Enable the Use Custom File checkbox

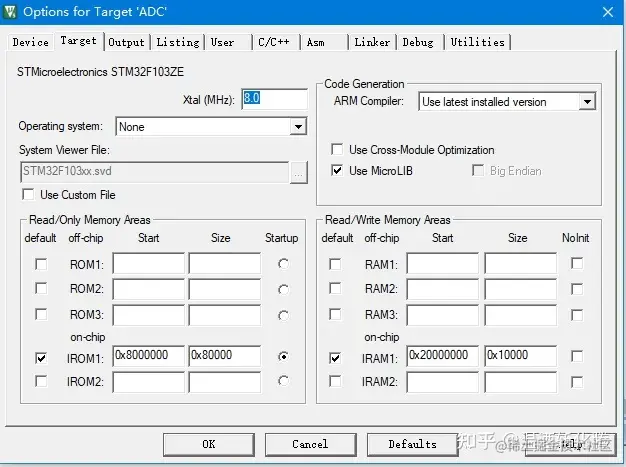point(28,195)
